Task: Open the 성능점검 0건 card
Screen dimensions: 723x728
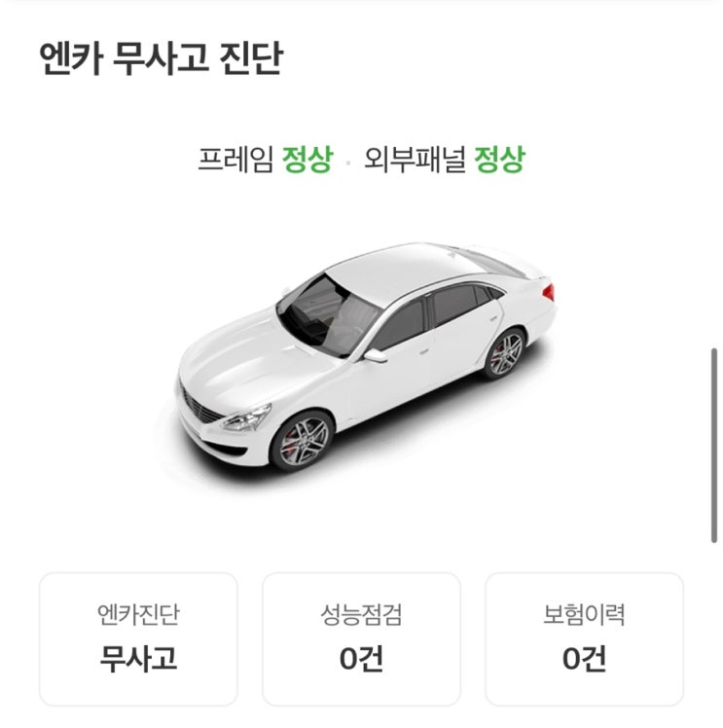Action: [x=361, y=638]
